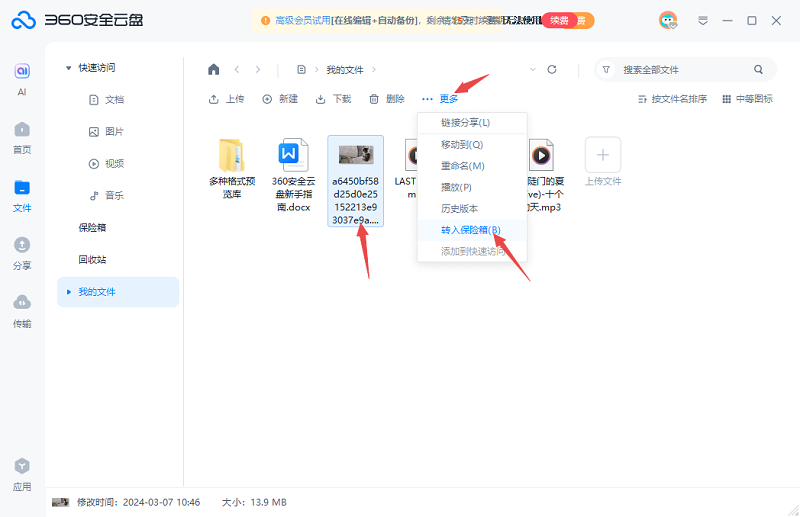Expand the 我的文件 tree arrow
The width and height of the screenshot is (800, 517).
tap(69, 292)
